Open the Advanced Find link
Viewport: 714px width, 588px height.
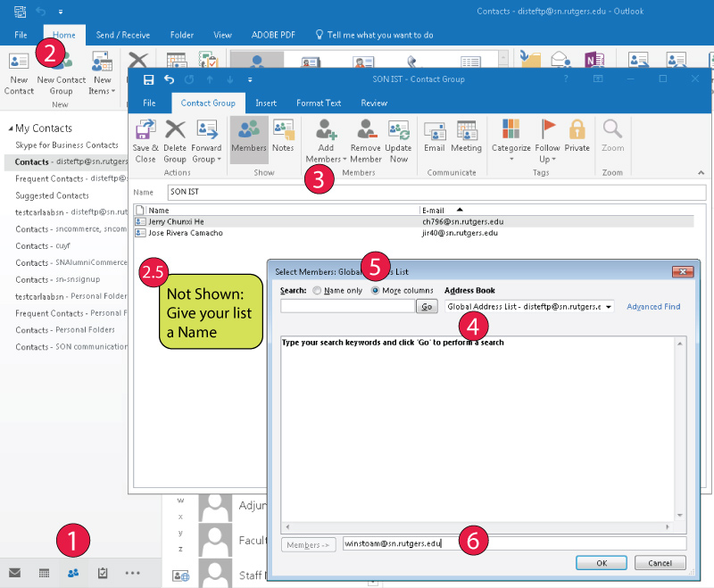(x=653, y=307)
